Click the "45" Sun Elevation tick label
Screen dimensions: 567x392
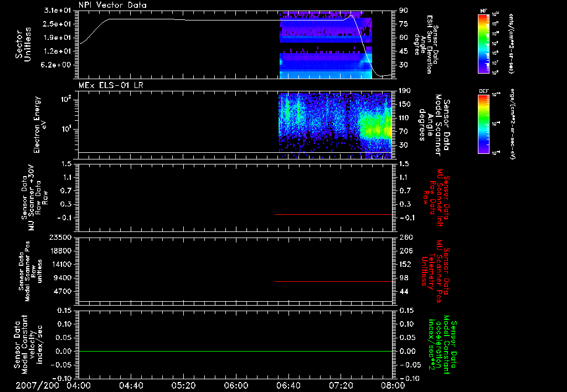404,51
